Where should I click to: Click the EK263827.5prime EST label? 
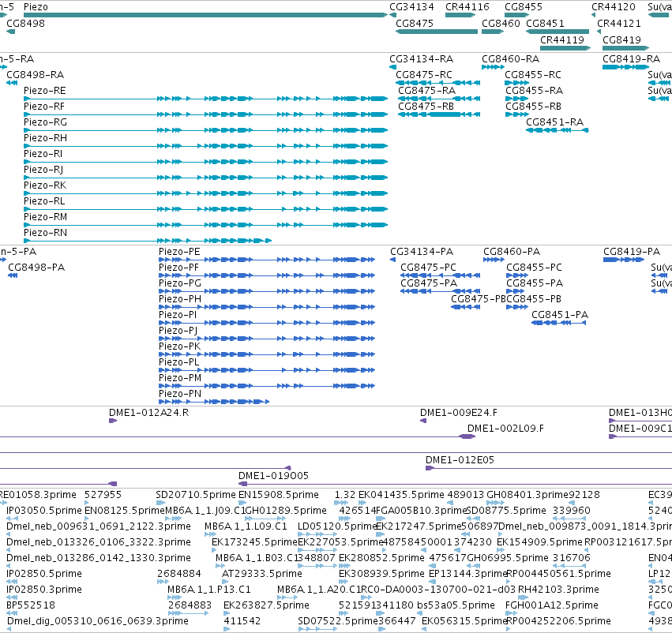pos(266,605)
